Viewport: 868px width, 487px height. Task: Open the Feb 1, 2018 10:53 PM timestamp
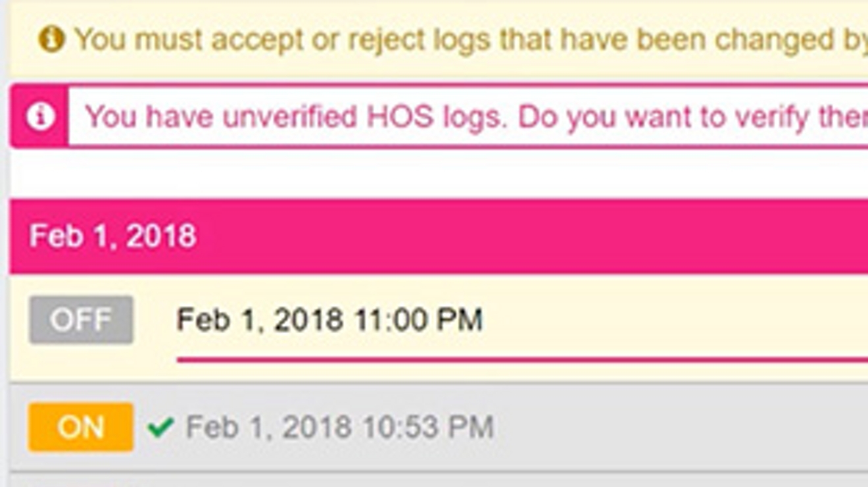pyautogui.click(x=339, y=428)
